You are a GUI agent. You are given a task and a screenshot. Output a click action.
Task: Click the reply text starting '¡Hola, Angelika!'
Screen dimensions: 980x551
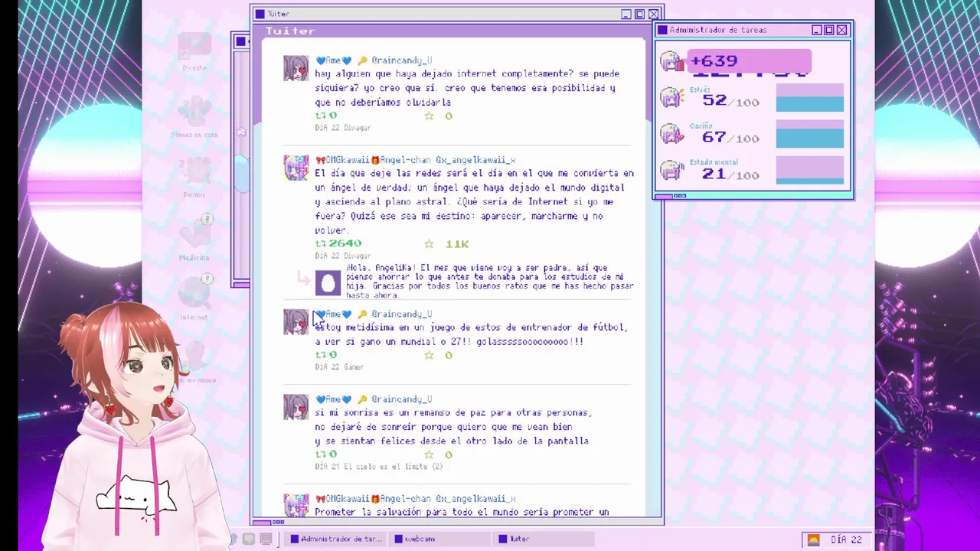point(490,282)
